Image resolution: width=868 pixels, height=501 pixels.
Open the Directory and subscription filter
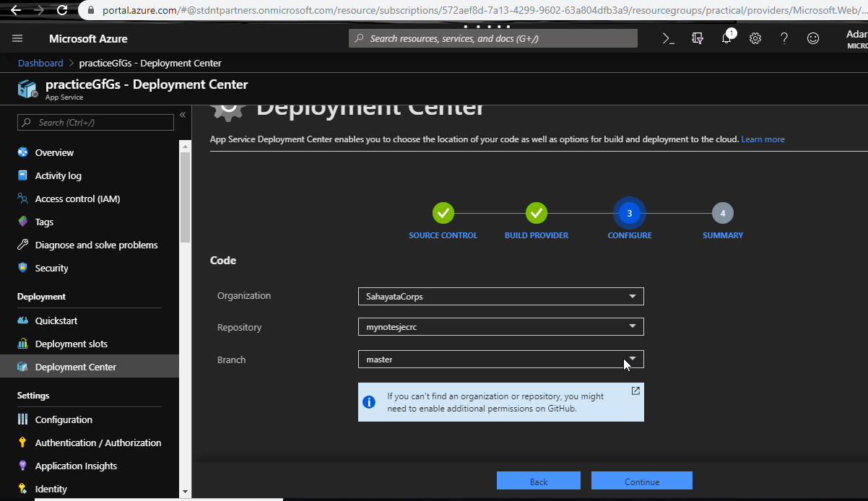[698, 38]
